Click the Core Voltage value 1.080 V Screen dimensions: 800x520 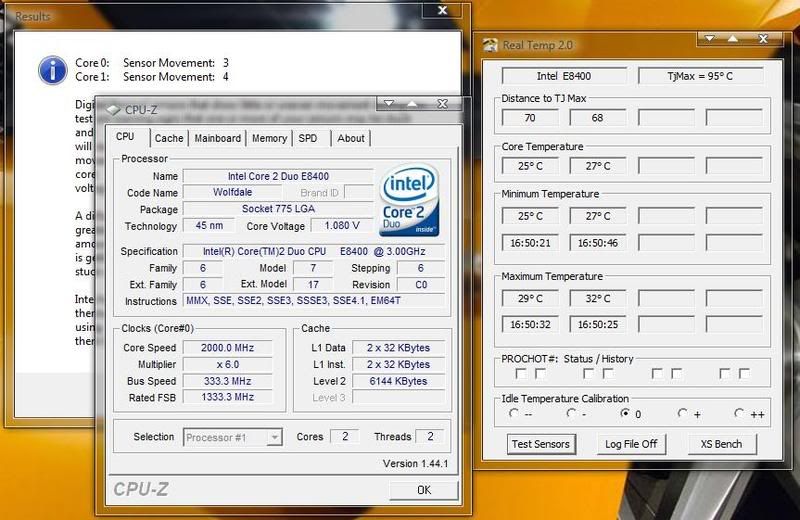tap(342, 226)
